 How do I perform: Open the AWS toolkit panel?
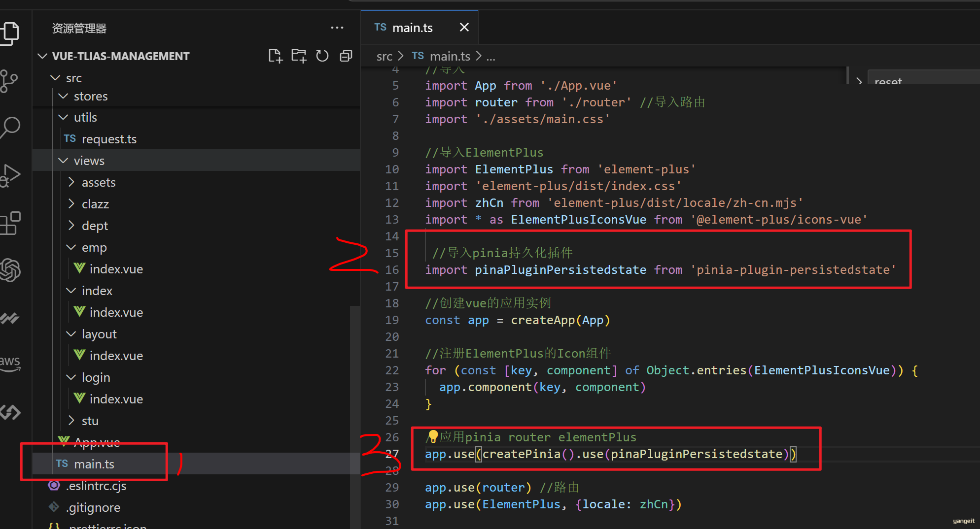[10, 364]
